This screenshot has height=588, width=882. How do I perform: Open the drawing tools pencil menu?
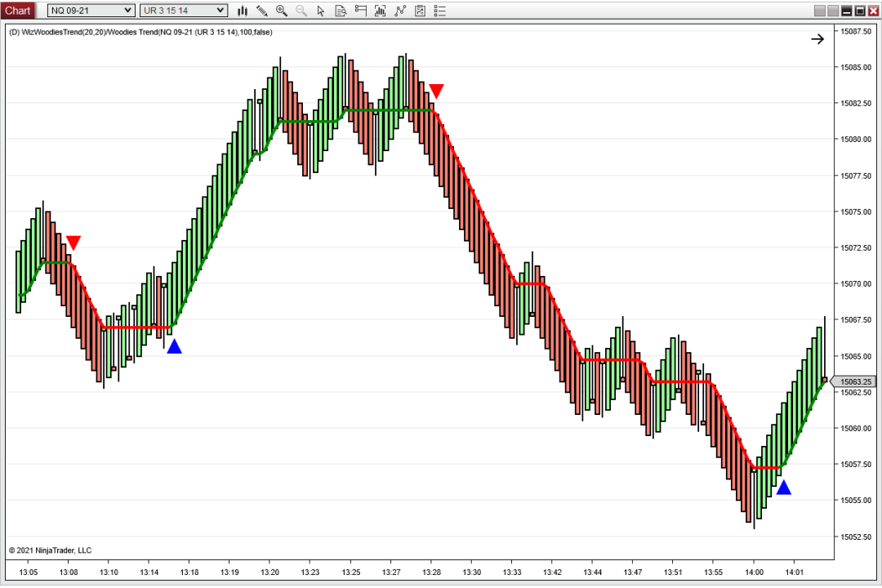261,11
